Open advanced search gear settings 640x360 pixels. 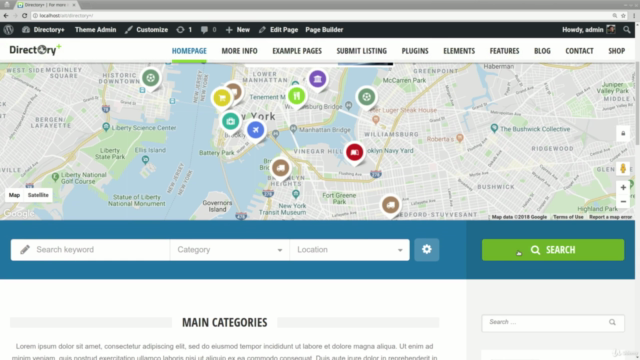click(x=427, y=250)
